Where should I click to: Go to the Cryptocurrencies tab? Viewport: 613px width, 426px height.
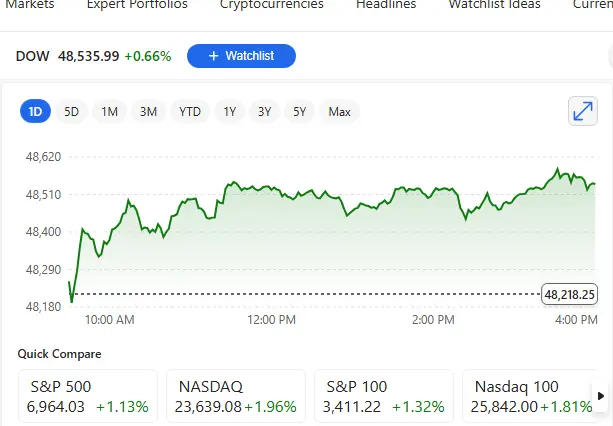[271, 5]
